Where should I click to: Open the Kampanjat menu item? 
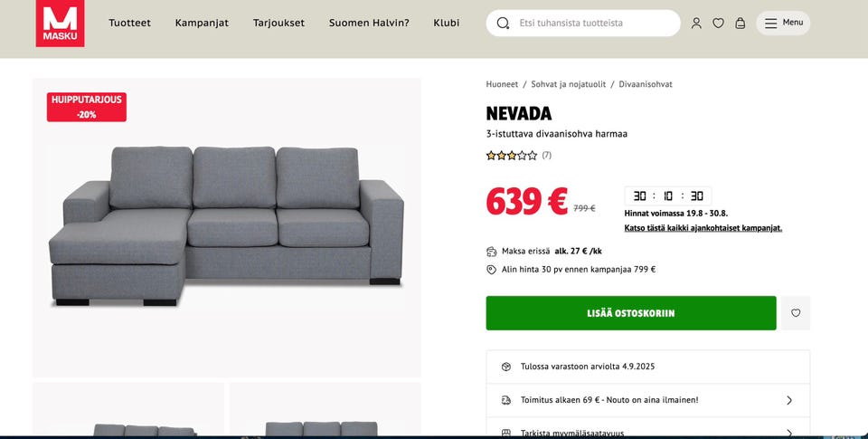[202, 23]
